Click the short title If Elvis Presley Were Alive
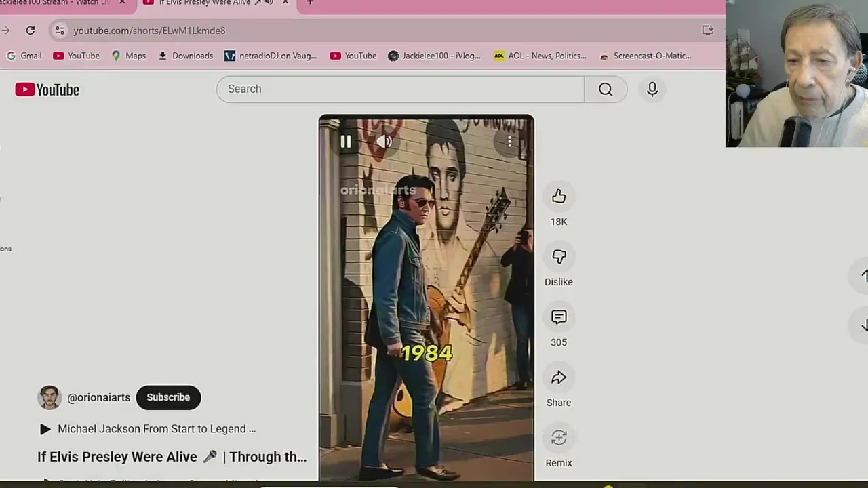Image resolution: width=868 pixels, height=488 pixels. tap(172, 457)
